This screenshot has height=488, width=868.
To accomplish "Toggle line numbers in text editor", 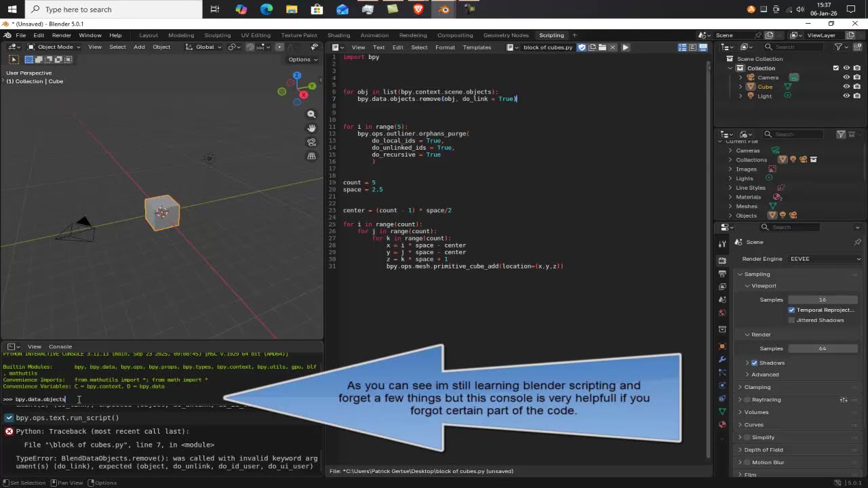I will tap(682, 47).
